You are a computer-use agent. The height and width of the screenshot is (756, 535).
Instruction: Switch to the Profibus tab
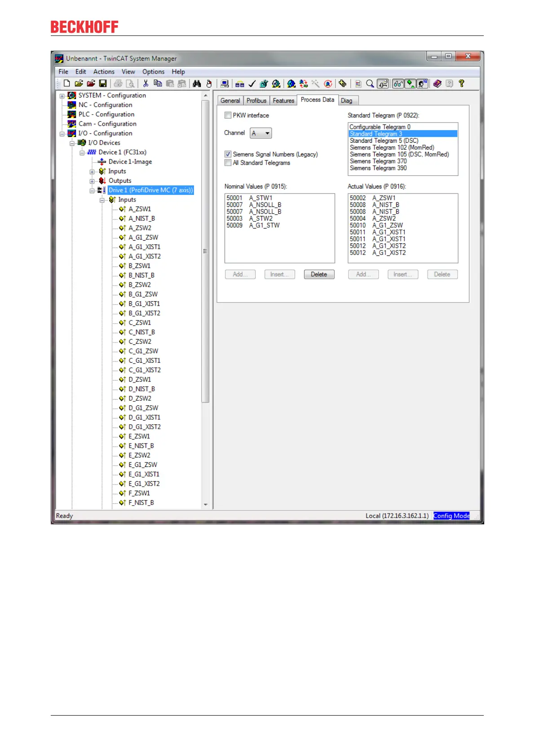click(256, 101)
